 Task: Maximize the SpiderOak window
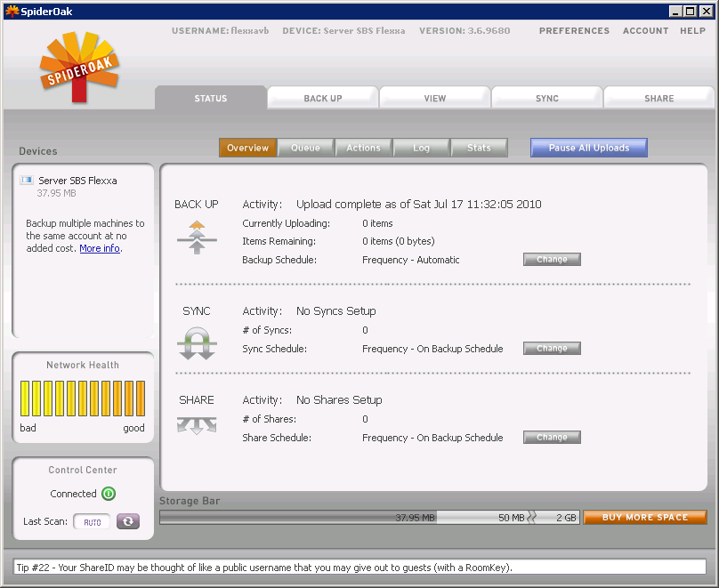click(x=691, y=12)
